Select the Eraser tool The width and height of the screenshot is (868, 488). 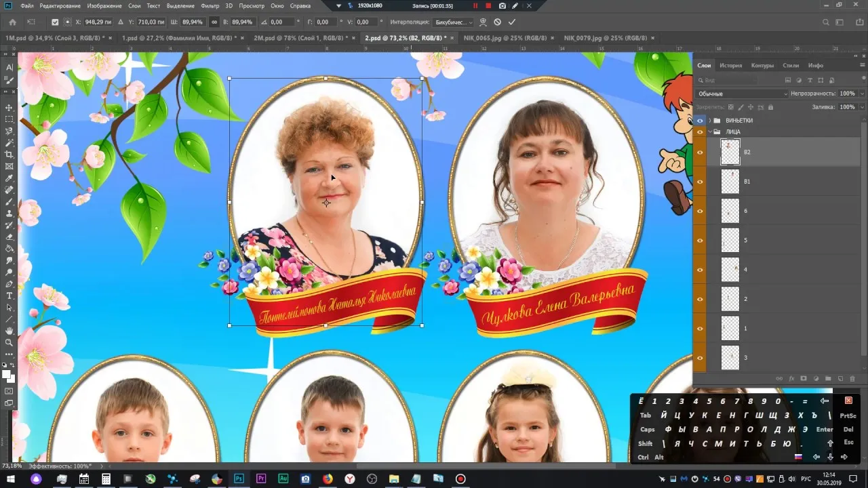click(x=9, y=237)
